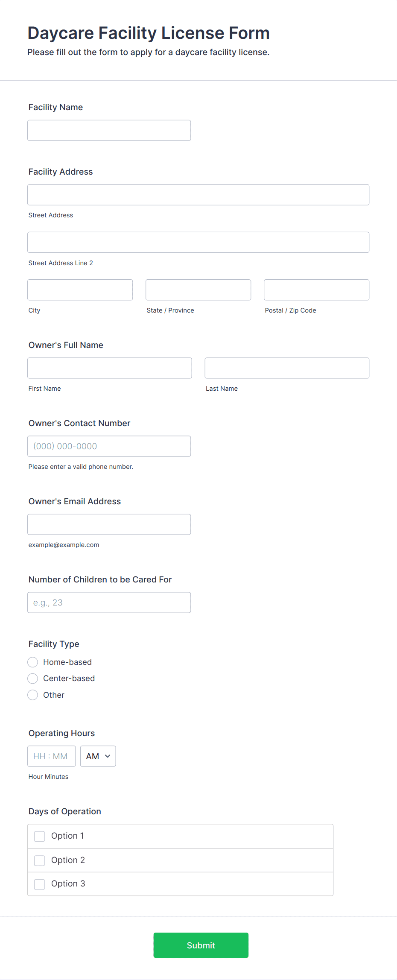Viewport: 397px width, 980px height.
Task: Click the Owner's Contact Number phone field
Action: pos(109,446)
